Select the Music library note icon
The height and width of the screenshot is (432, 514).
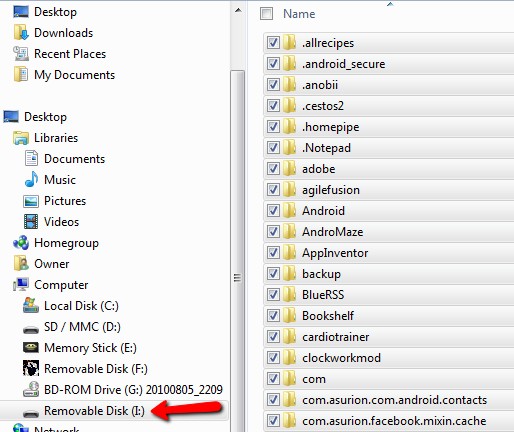tap(31, 180)
